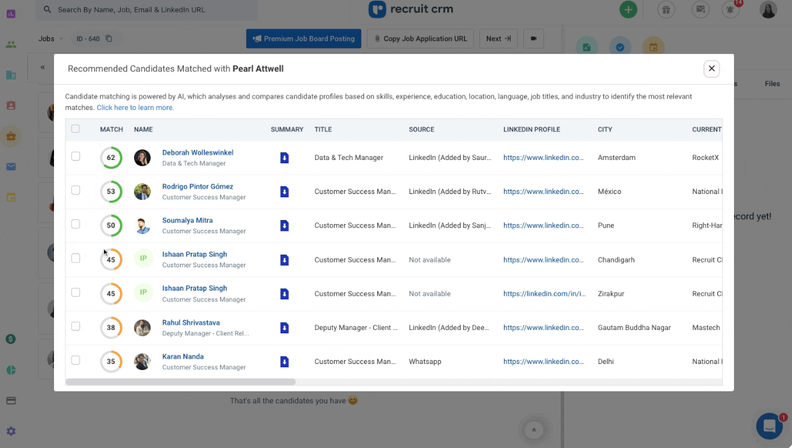This screenshot has height=448, width=792.
Task: Click Copy Job Application URL button
Action: pyautogui.click(x=420, y=38)
